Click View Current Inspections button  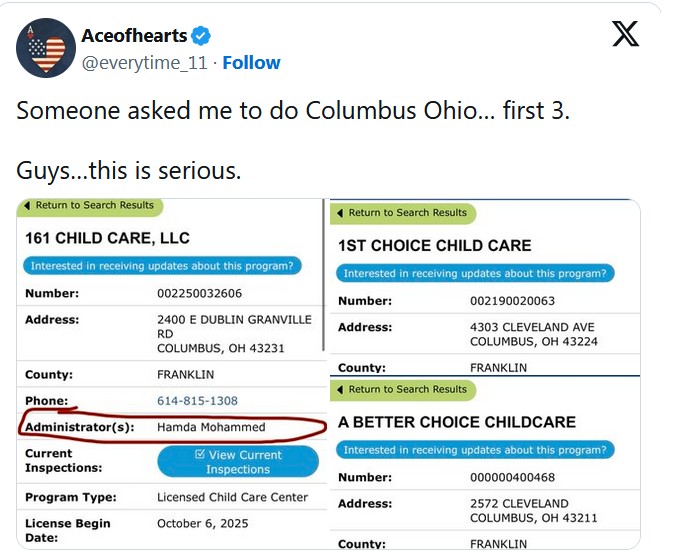[238, 462]
